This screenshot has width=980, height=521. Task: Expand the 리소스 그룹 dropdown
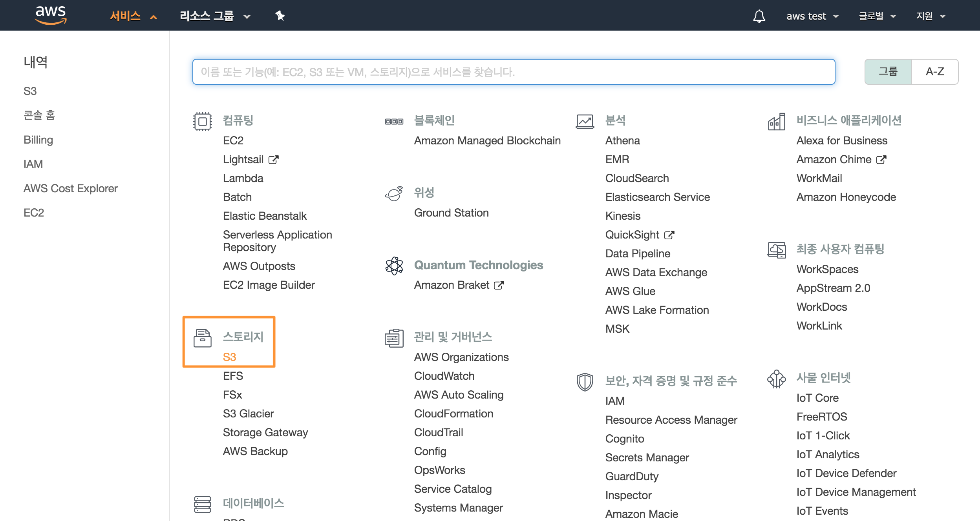[x=215, y=16]
